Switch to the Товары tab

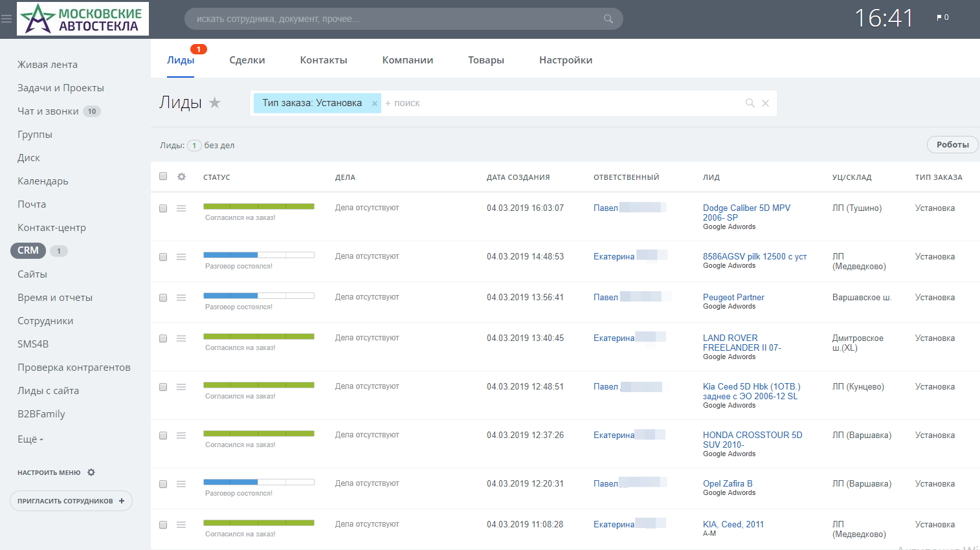point(486,60)
